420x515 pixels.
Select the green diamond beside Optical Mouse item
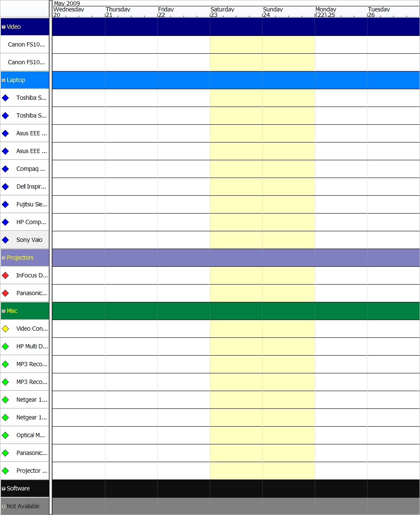click(5, 435)
